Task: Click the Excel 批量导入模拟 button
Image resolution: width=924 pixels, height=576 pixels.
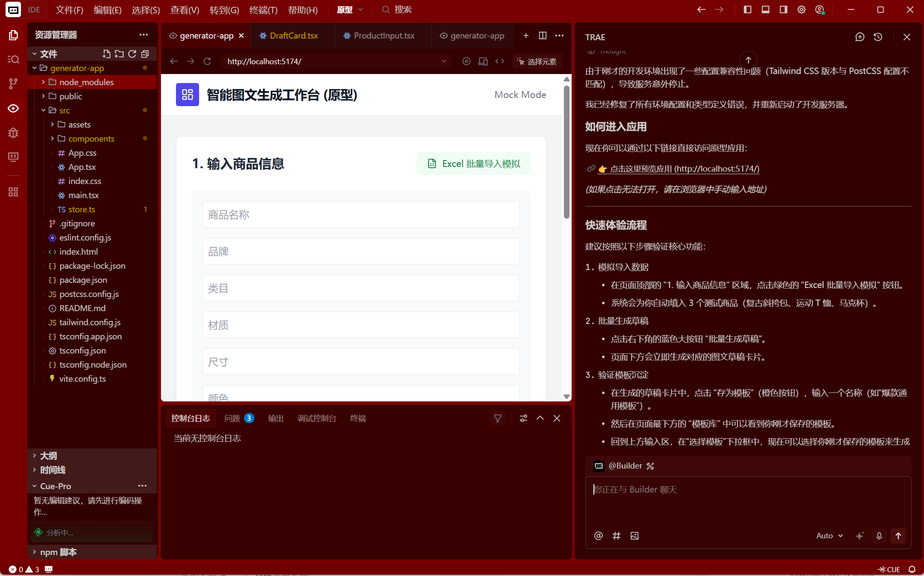Action: [x=474, y=164]
